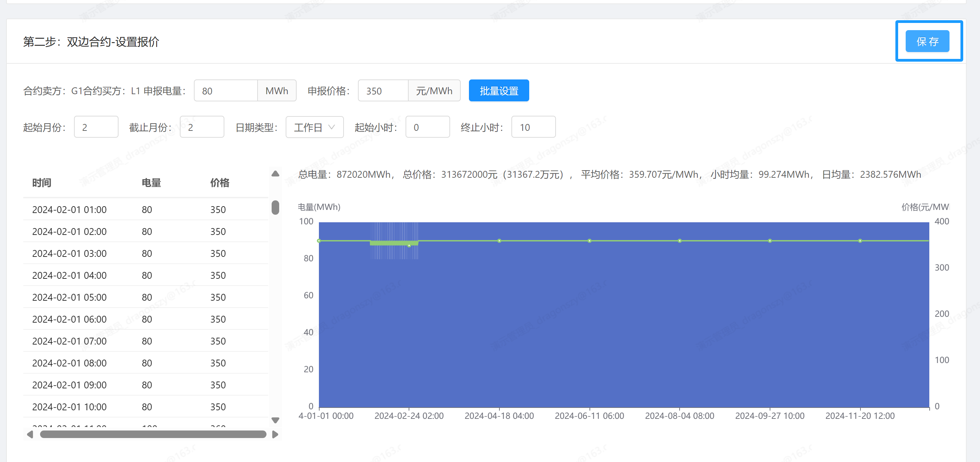Click the 保存 save button
Screen dimensions: 980x462
pos(927,41)
